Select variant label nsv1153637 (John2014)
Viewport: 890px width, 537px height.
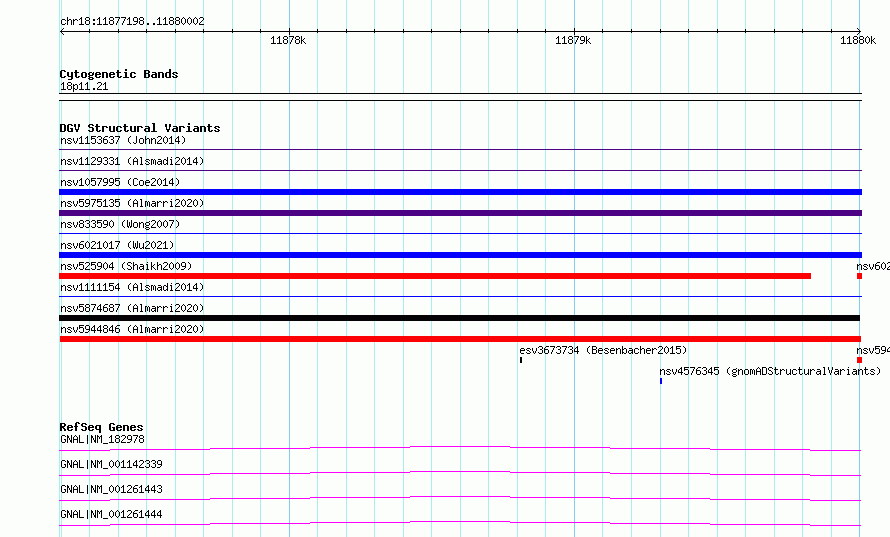point(123,140)
